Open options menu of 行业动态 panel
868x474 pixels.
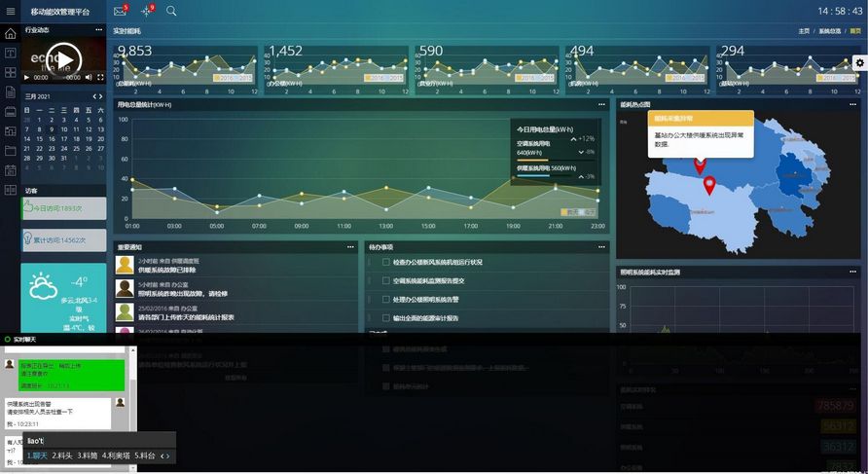coord(99,30)
